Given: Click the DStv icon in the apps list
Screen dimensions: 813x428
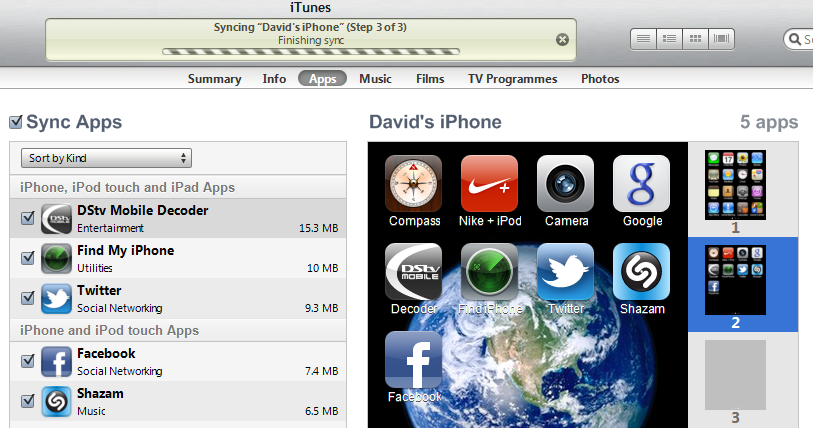Looking at the screenshot, I should (x=57, y=218).
